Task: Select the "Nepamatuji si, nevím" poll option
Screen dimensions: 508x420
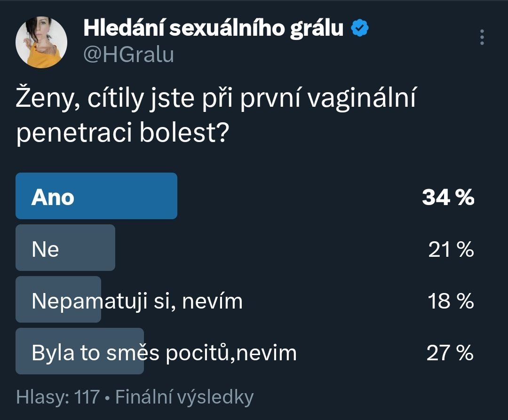Action: tap(137, 301)
